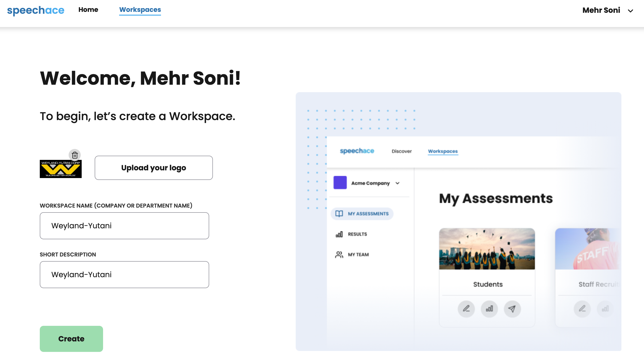Delete the uploaded logo with trash icon
This screenshot has height=364, width=644.
pos(74,155)
